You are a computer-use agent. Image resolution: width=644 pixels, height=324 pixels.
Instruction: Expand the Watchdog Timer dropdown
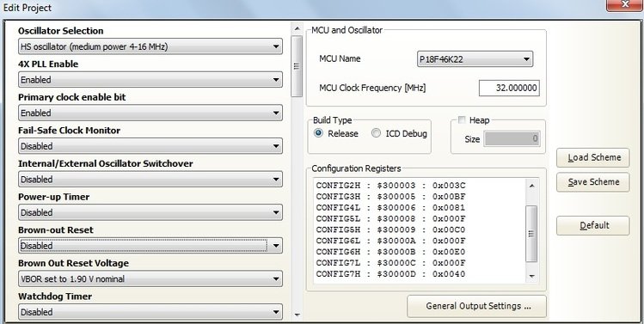[x=150, y=312]
